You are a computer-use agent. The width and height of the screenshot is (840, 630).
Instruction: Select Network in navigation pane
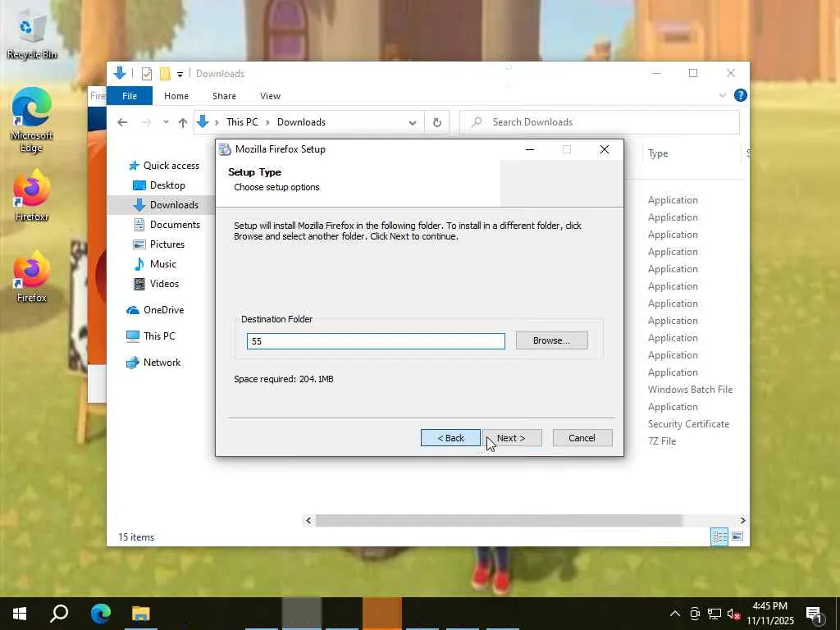pyautogui.click(x=153, y=362)
